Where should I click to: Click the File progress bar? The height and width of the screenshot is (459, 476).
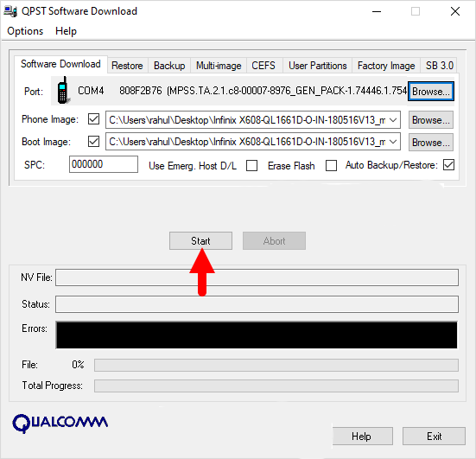(276, 365)
